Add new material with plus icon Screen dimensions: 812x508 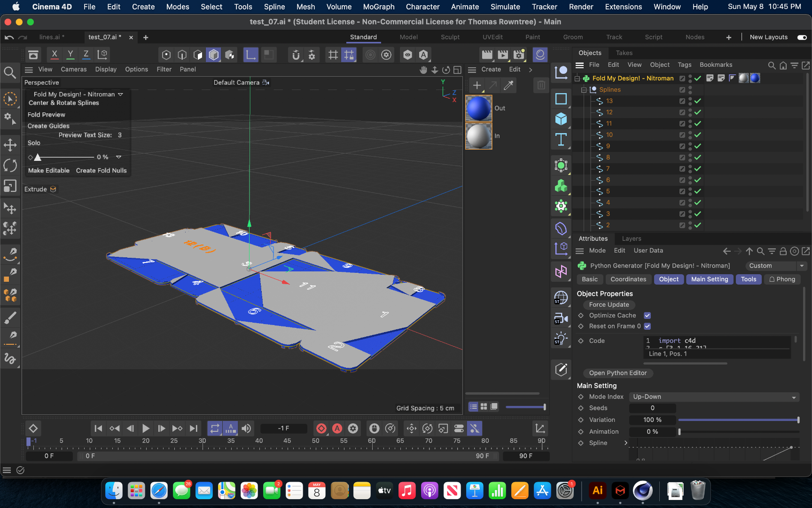tap(477, 85)
